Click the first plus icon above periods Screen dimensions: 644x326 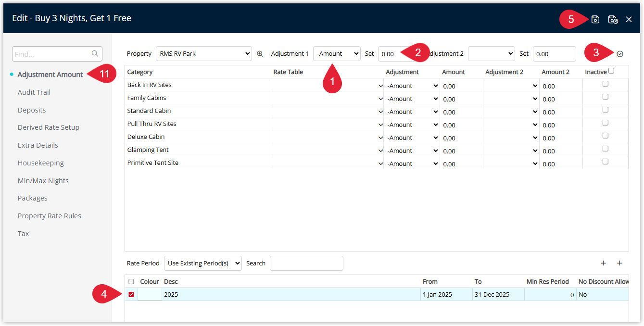603,263
